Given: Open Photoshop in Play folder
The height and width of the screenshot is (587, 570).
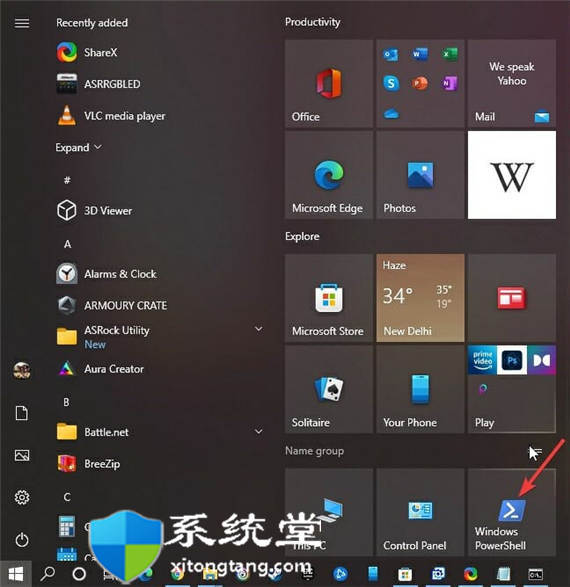Looking at the screenshot, I should (x=512, y=360).
